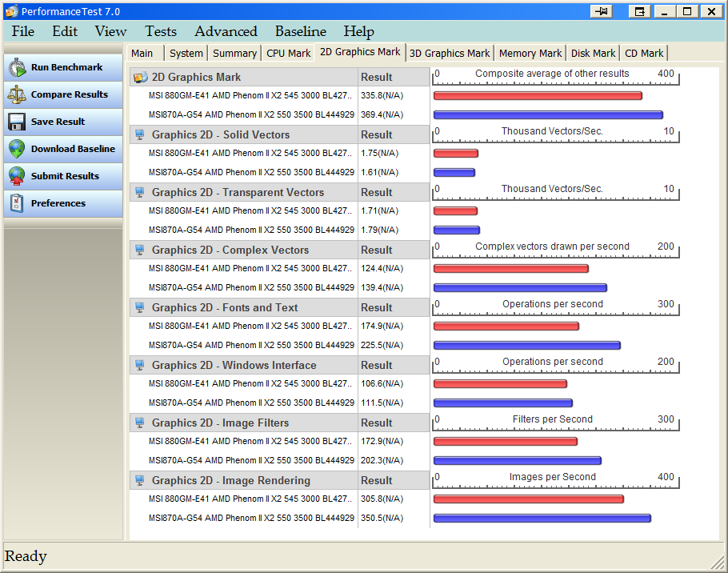The width and height of the screenshot is (728, 573).
Task: Click the Graphics 2D - Windows Interface header
Action: pyautogui.click(x=234, y=365)
